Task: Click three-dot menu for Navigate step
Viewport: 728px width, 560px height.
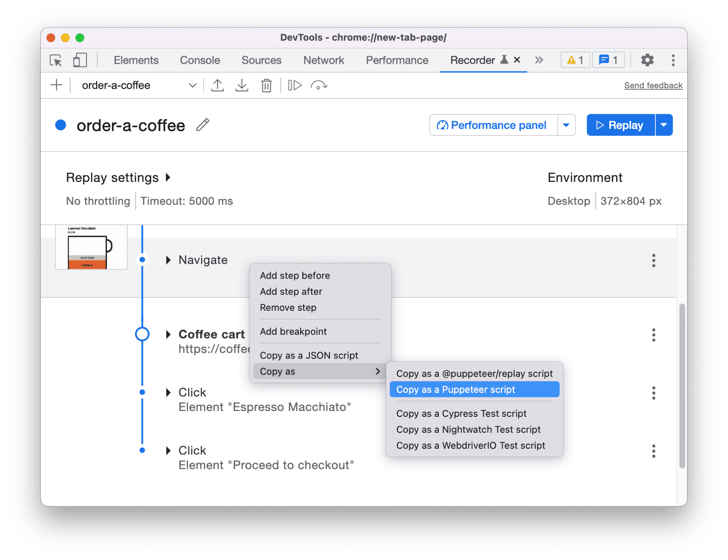Action: [x=654, y=259]
